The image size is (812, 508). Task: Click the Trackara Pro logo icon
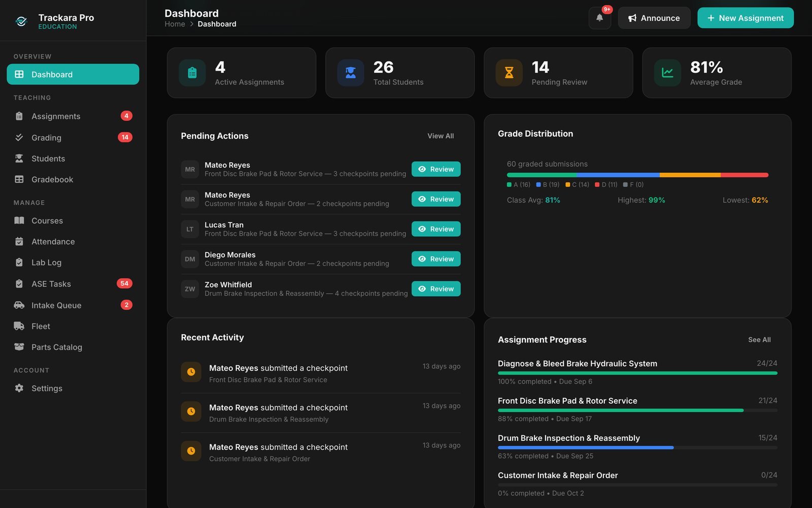point(21,21)
